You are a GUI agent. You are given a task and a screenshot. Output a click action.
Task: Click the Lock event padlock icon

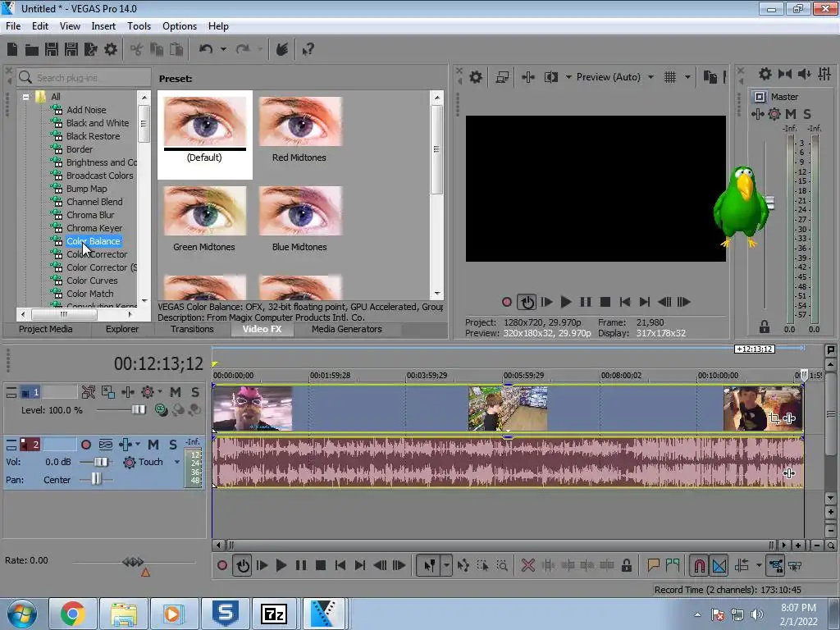[x=626, y=565]
